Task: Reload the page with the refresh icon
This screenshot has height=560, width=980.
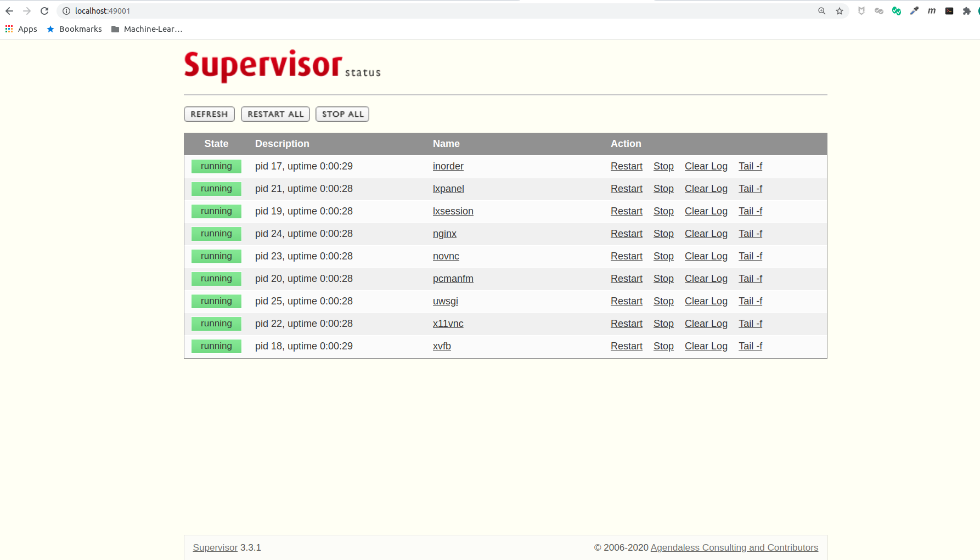Action: coord(44,11)
